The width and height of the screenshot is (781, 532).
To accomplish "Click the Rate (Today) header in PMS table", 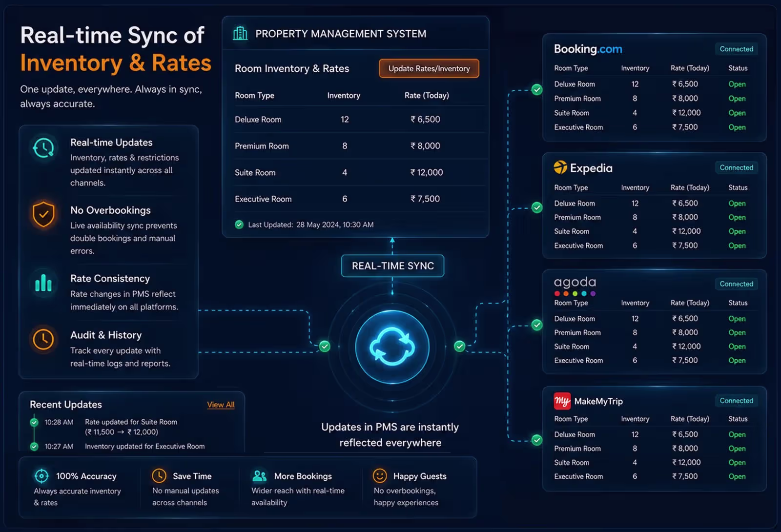I will click(427, 96).
